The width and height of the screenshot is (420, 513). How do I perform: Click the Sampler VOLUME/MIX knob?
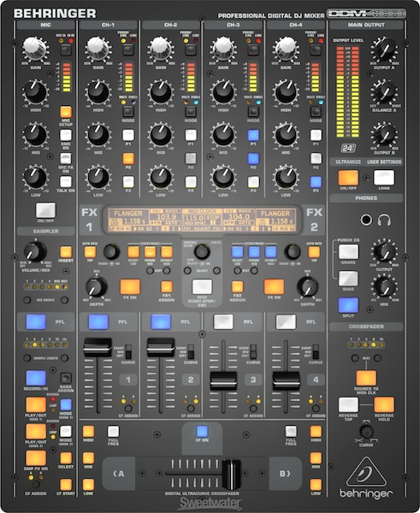tap(35, 252)
